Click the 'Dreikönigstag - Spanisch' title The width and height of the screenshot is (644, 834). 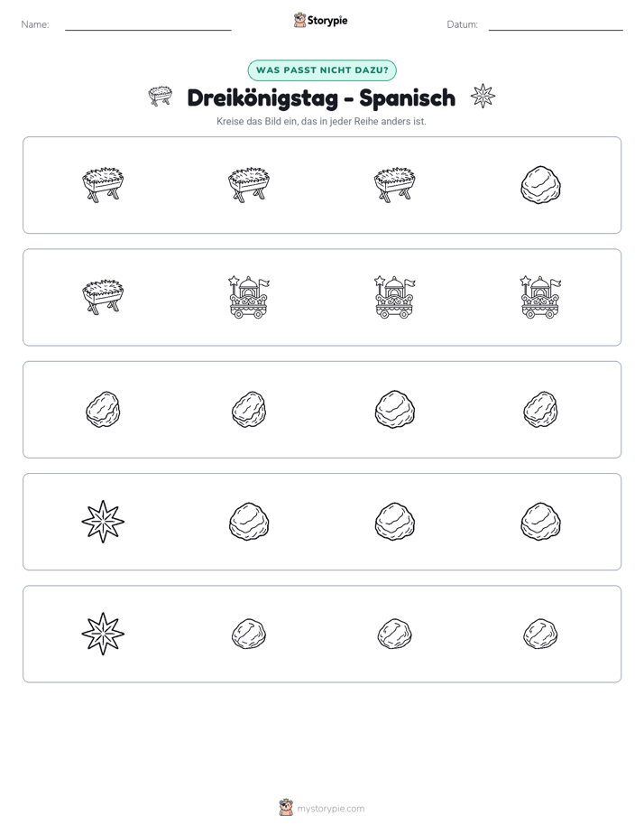[321, 97]
